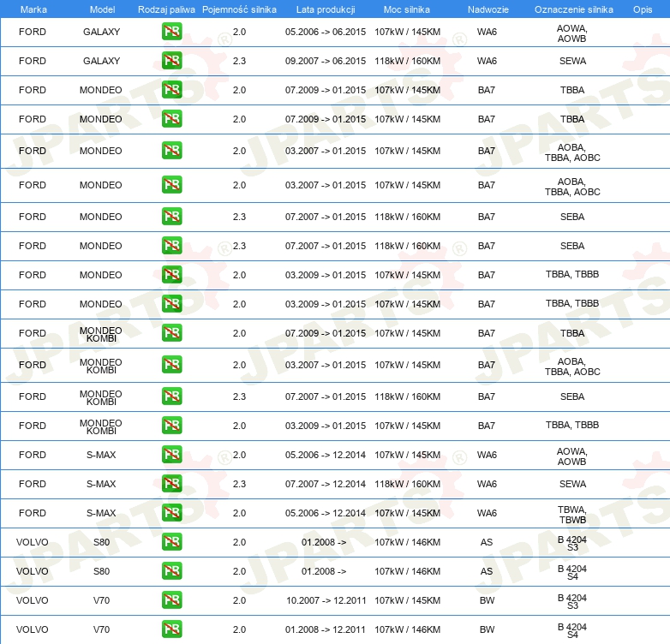
Task: Click the date range 10.2007 -> 12.2011
Action: click(326, 600)
